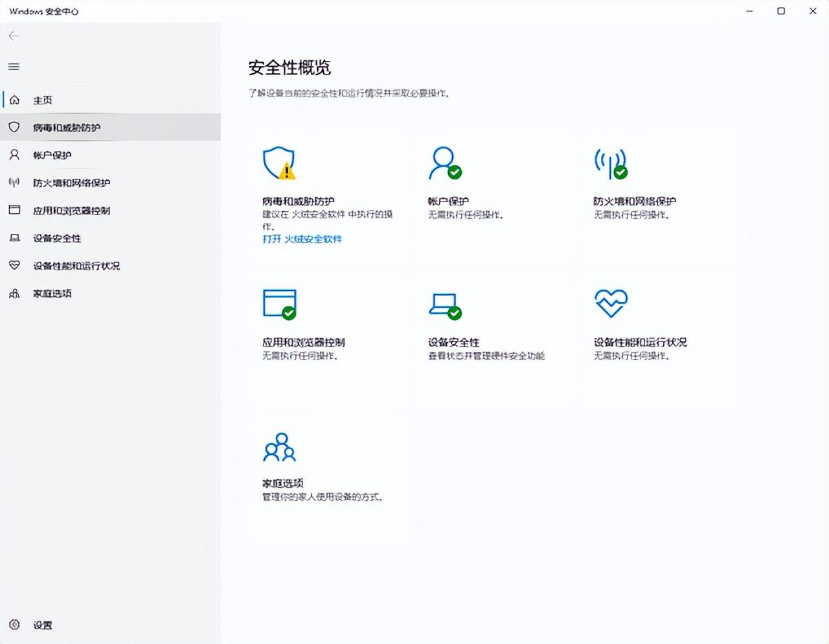Viewport: 829px width, 644px height.
Task: Open the large device health heart icon
Action: [x=611, y=303]
